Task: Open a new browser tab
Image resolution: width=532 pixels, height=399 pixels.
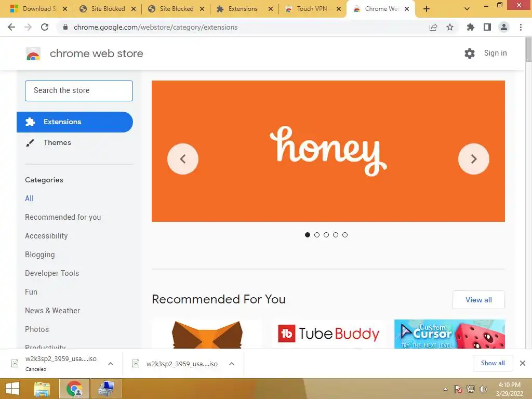Action: [x=427, y=9]
